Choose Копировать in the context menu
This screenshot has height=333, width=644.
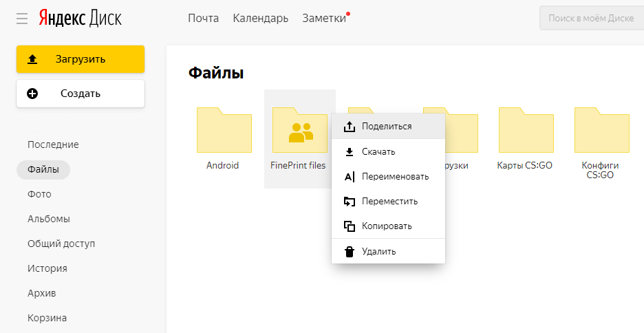click(x=388, y=226)
